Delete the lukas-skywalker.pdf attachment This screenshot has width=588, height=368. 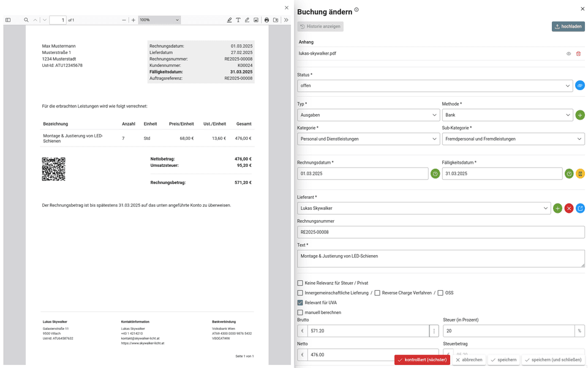578,54
